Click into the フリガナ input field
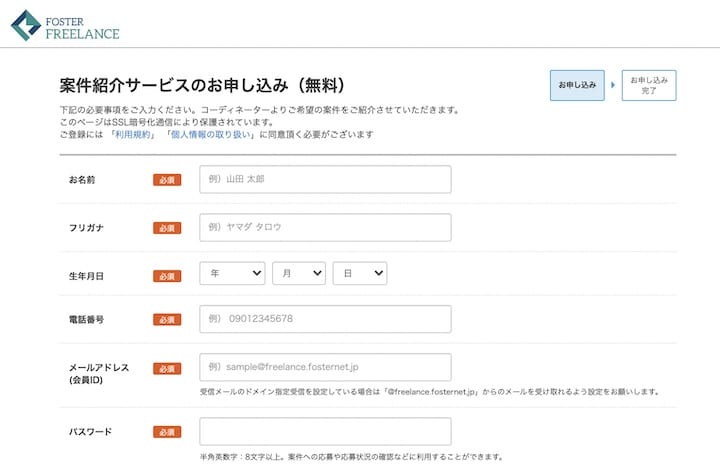The width and height of the screenshot is (720, 472). tap(325, 227)
